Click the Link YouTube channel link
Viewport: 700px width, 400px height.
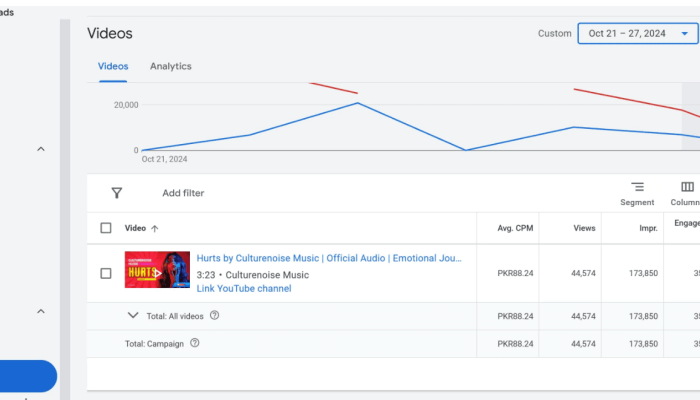243,289
